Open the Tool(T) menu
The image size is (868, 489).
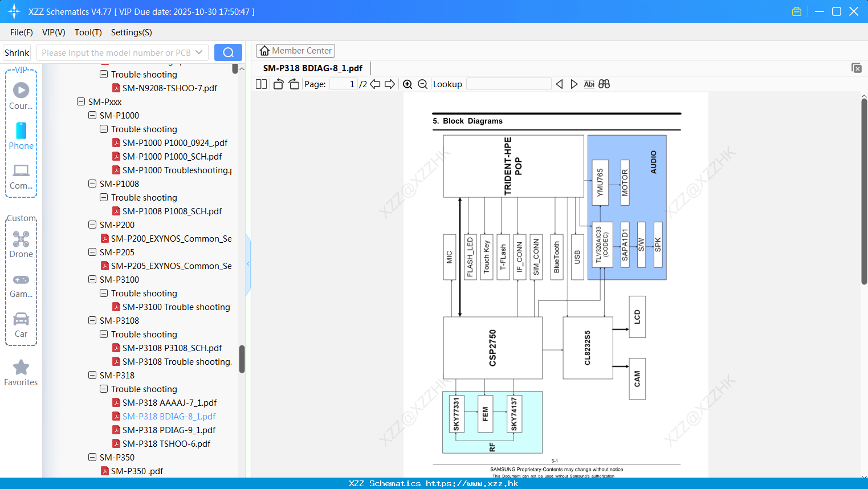point(88,32)
